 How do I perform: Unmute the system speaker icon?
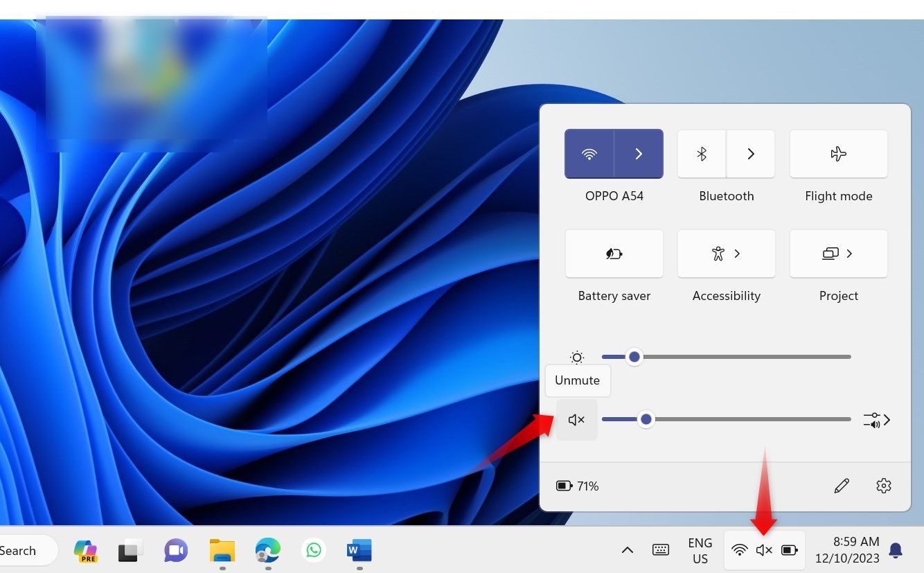tap(577, 419)
